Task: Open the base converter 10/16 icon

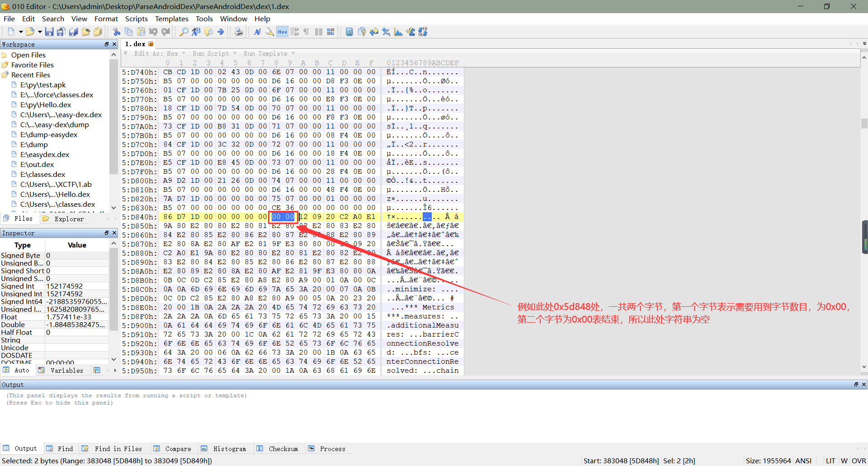Action: click(423, 32)
